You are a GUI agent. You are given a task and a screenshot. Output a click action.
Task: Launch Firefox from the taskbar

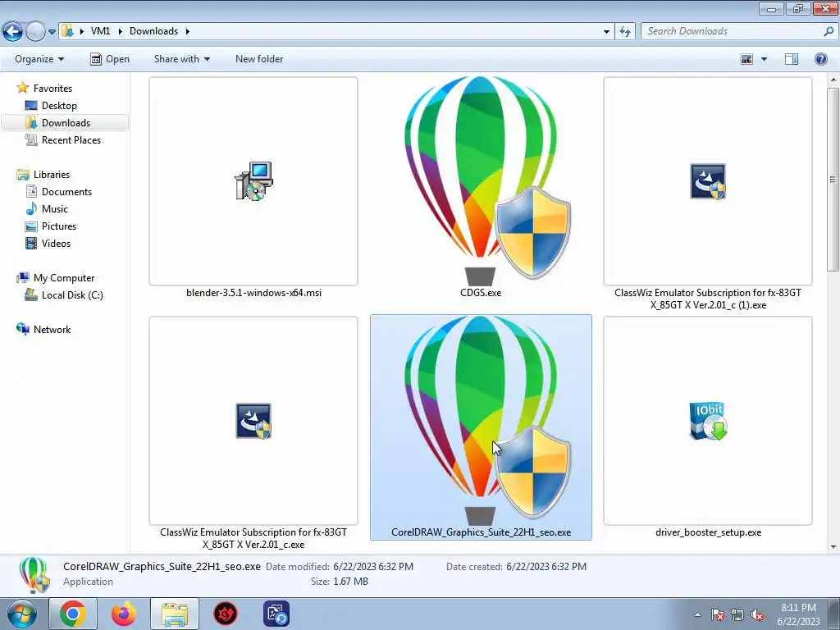[124, 614]
